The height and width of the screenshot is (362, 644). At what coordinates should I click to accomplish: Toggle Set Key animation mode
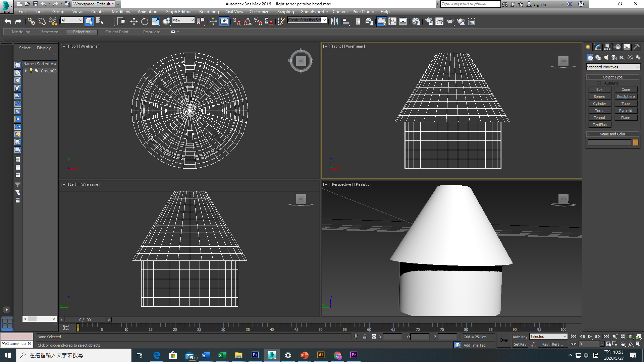pyautogui.click(x=520, y=344)
